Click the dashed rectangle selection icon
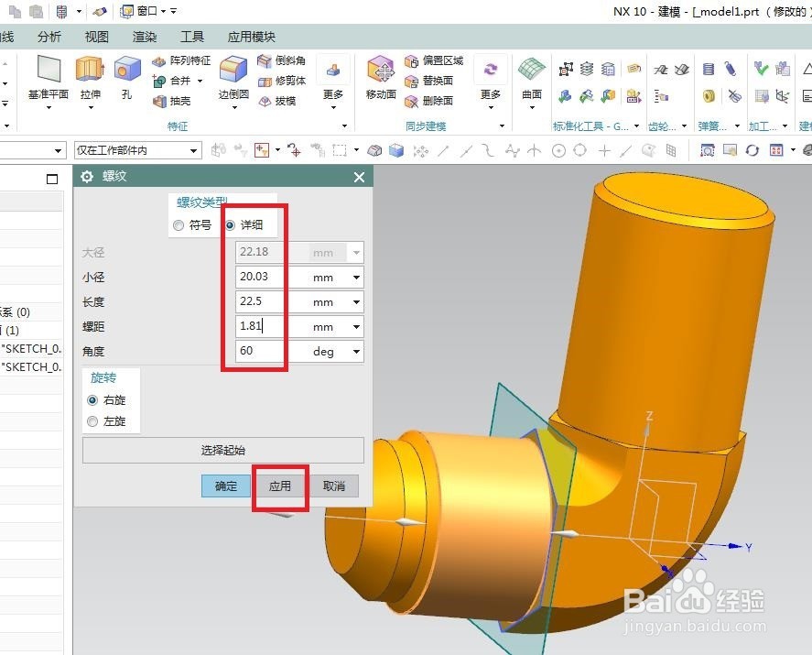The height and width of the screenshot is (655, 812). click(x=340, y=151)
